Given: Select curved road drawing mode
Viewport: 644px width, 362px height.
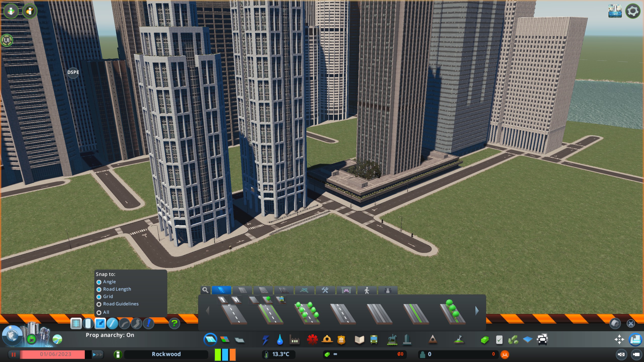Looking at the screenshot, I should tap(124, 323).
